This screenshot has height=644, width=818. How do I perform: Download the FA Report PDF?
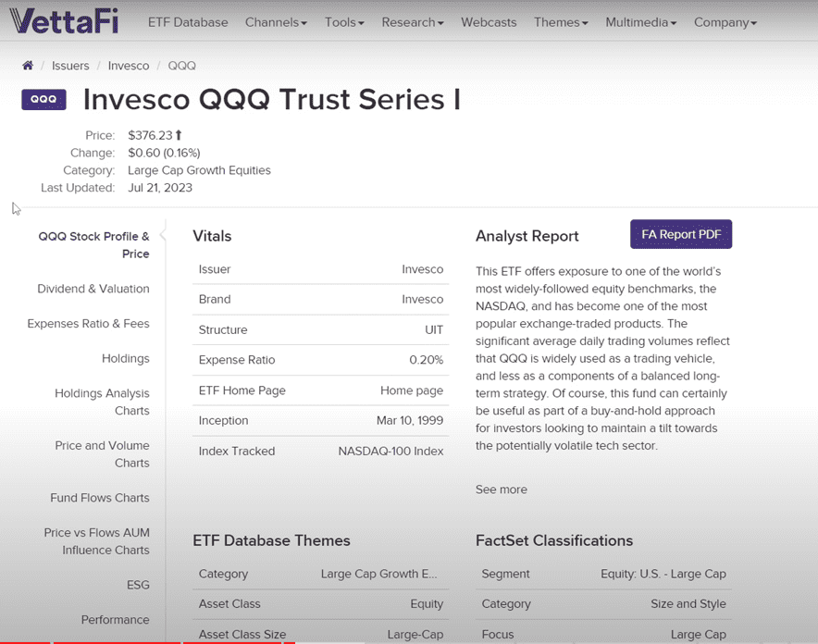coord(681,234)
